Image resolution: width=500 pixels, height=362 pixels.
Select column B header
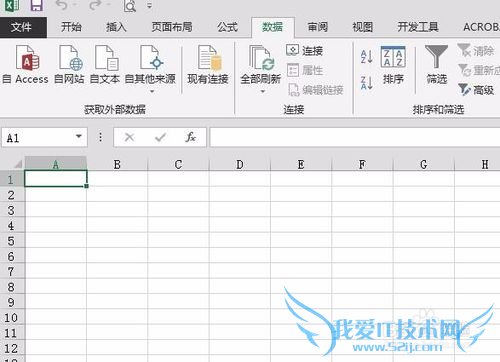(117, 164)
